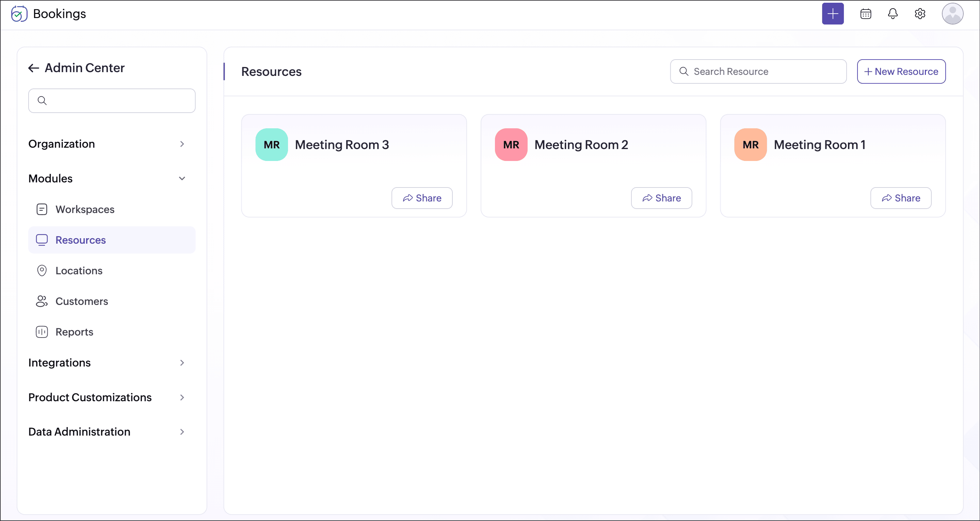Focus the Search Resource field
Viewport: 980px width, 521px height.
pos(758,71)
